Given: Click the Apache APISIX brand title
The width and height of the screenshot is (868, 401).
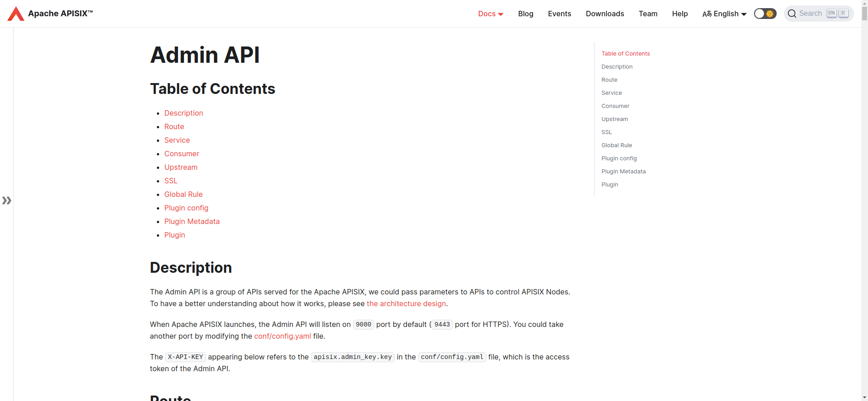Looking at the screenshot, I should click(60, 14).
